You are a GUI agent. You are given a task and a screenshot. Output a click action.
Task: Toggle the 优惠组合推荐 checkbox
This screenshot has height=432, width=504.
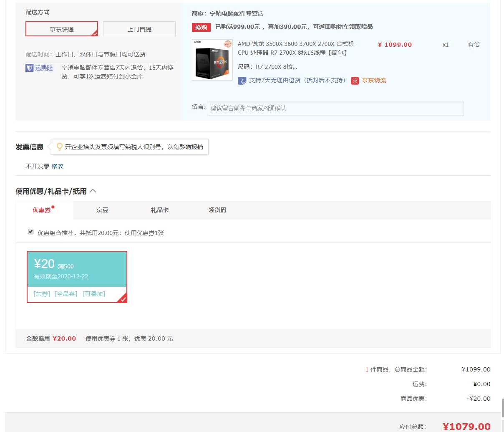click(x=30, y=232)
